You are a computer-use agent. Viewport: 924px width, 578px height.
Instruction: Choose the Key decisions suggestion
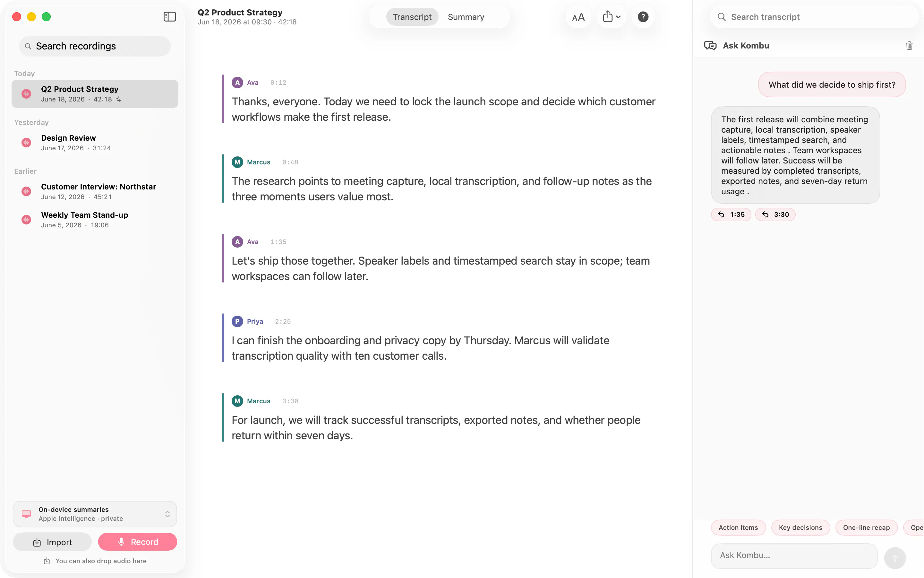click(800, 528)
